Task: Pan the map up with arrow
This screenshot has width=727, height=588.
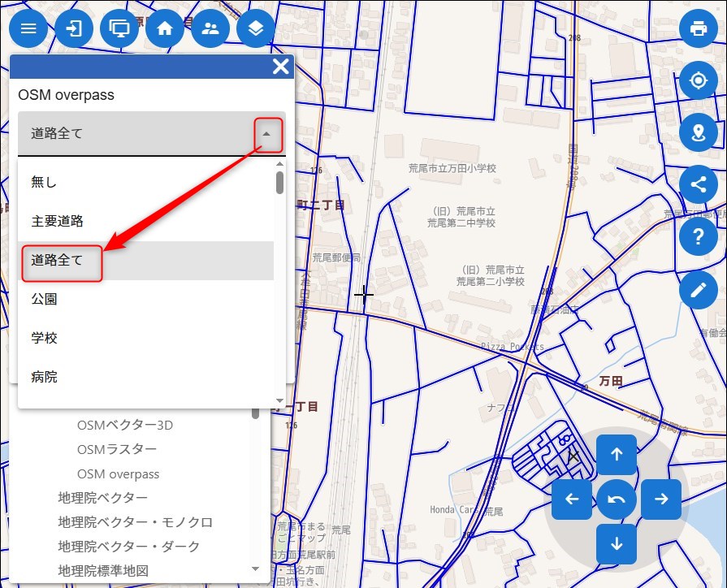Action: [617, 455]
